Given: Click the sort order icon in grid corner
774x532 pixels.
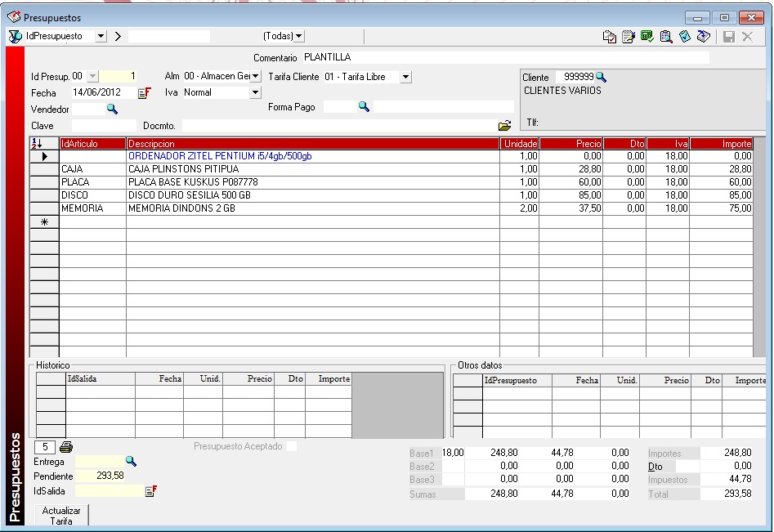Looking at the screenshot, I should point(37,144).
